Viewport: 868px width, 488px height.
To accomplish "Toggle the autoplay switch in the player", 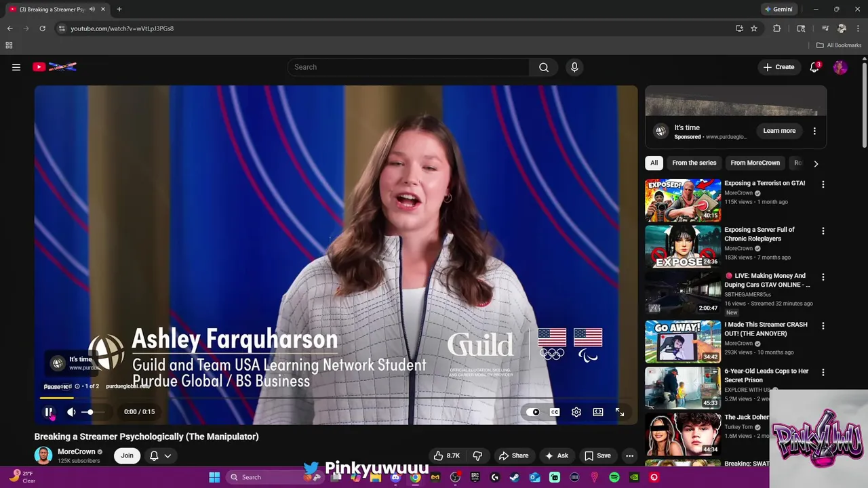I will tap(533, 412).
